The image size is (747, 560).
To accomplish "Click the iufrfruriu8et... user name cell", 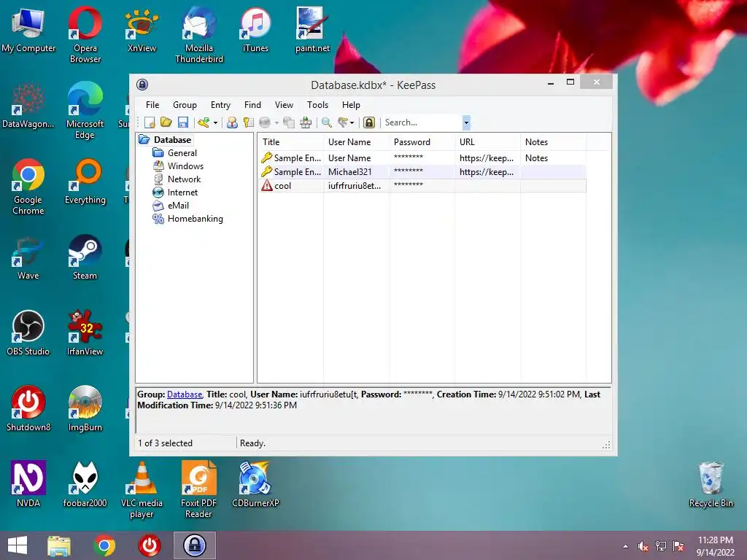I will point(355,186).
